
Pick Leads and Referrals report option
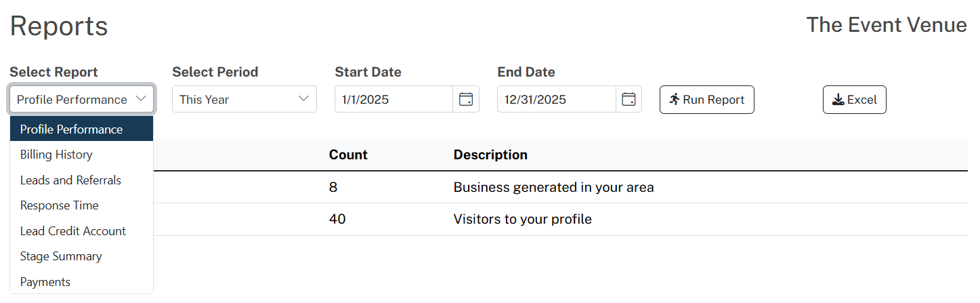82,180
